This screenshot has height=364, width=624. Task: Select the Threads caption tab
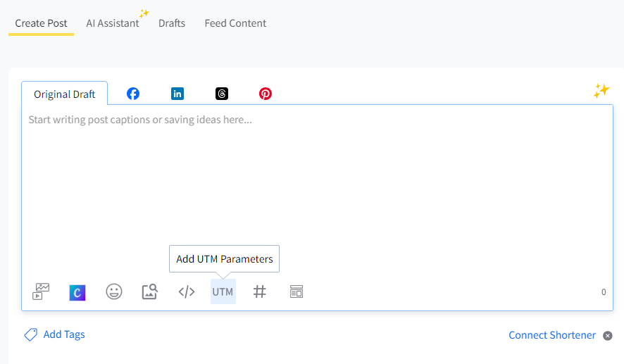[222, 94]
